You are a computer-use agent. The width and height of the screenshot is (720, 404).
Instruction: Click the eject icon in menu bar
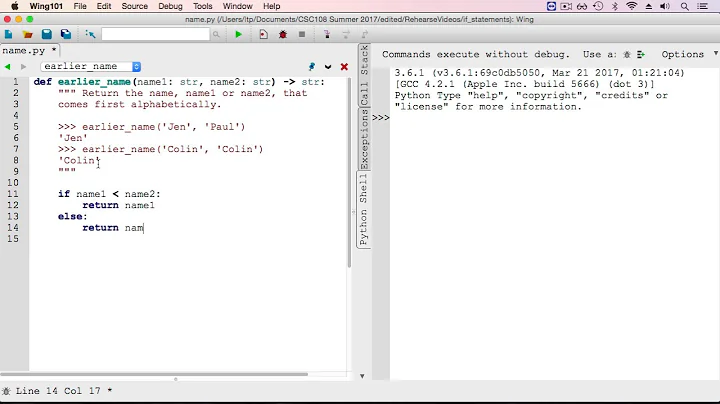(648, 6)
